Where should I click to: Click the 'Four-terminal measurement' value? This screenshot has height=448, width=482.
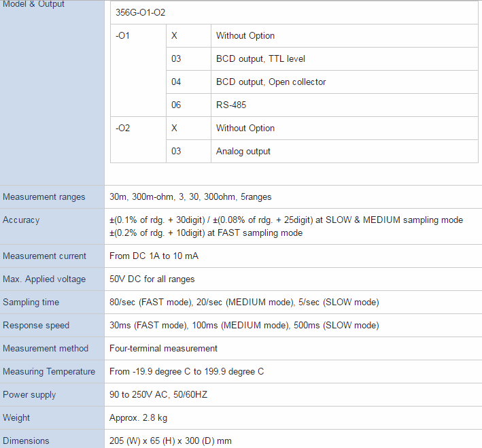pos(163,349)
